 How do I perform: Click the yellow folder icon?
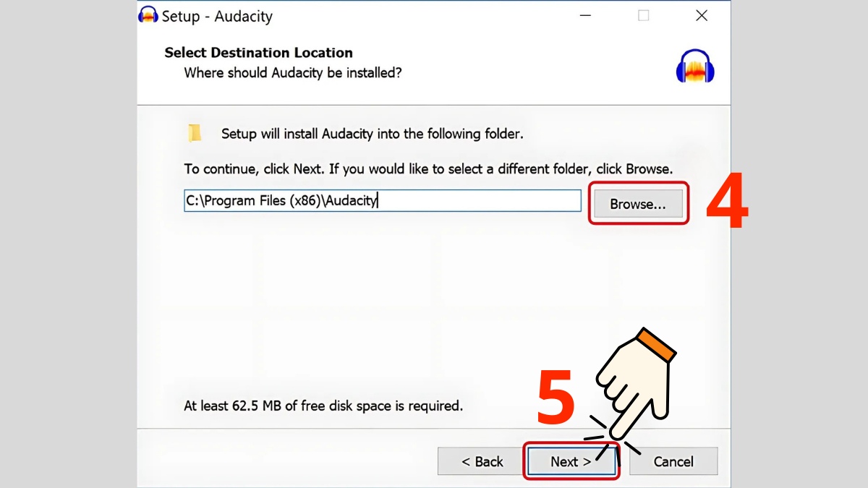click(x=195, y=133)
